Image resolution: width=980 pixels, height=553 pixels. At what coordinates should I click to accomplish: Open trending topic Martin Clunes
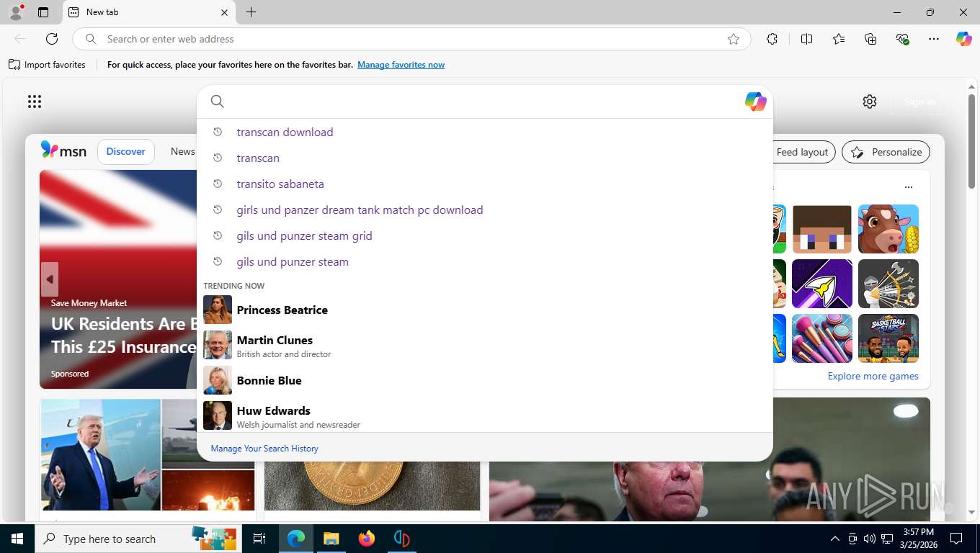pos(484,345)
